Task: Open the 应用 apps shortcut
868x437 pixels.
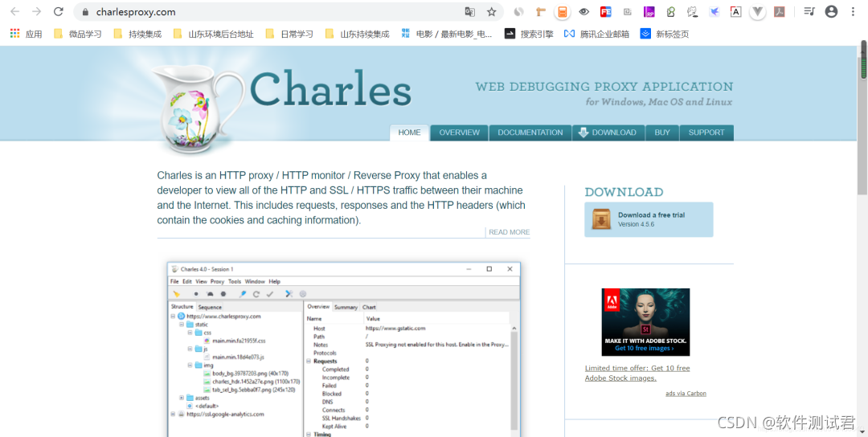Action: [26, 34]
